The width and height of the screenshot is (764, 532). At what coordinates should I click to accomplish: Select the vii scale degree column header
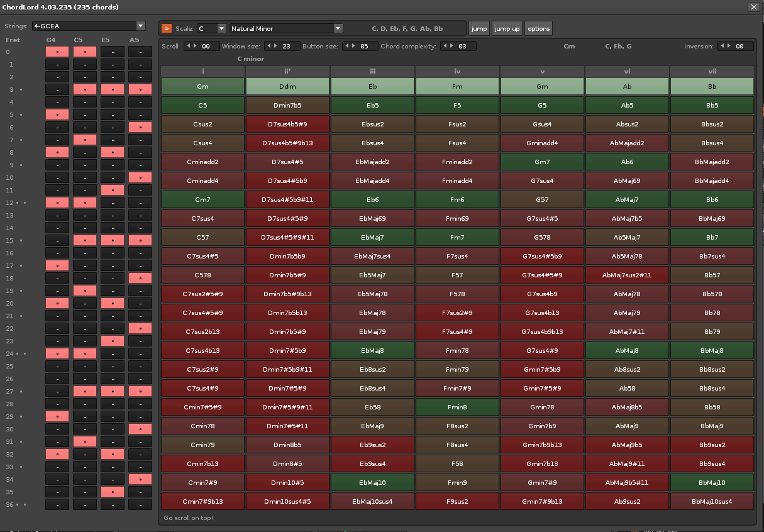click(712, 72)
